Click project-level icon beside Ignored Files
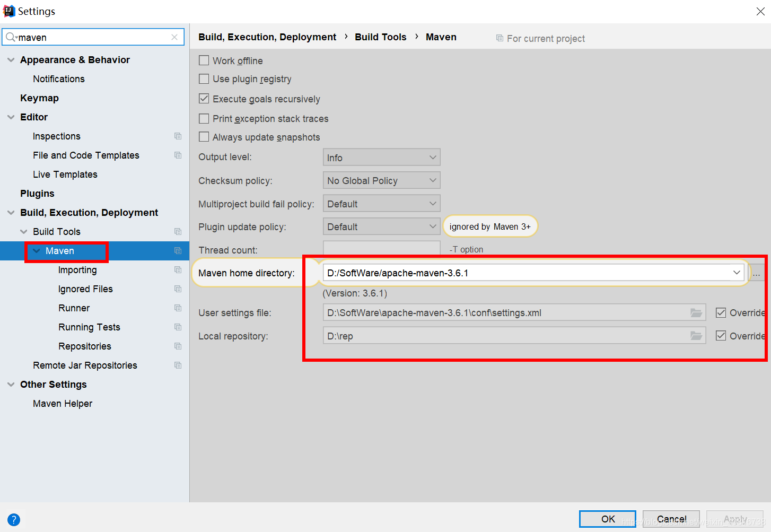The width and height of the screenshot is (771, 532). pyautogui.click(x=178, y=289)
